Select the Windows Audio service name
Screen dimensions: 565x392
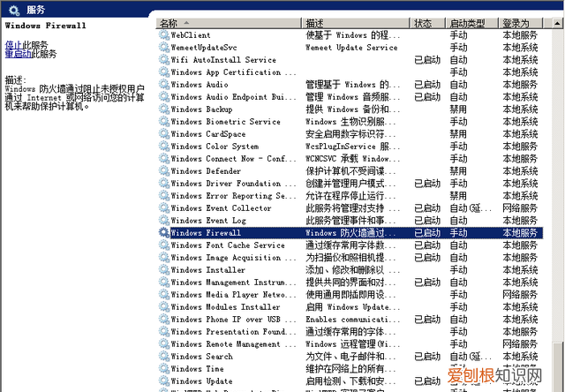[200, 84]
